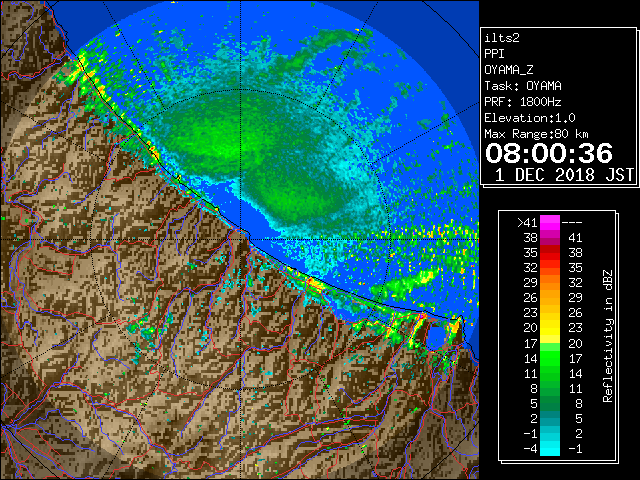The image size is (640, 480).
Task: Click the 'ilts2' label in info box
Action: 502,38
